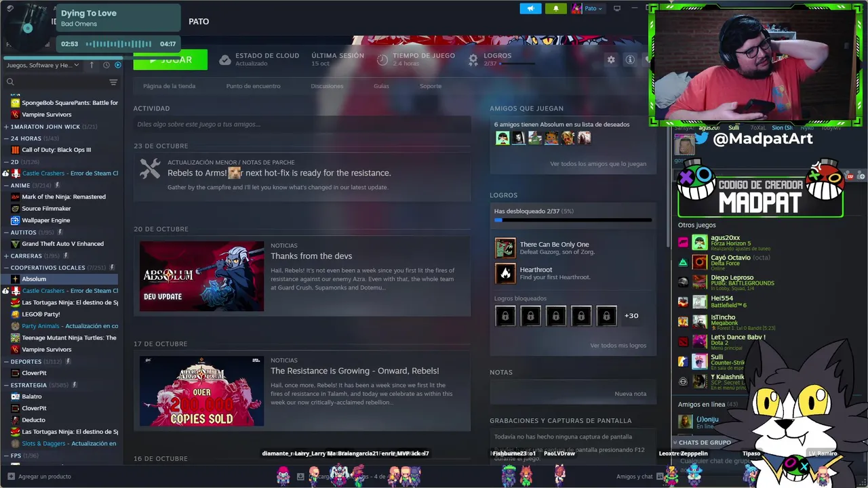This screenshot has height=488, width=868.
Task: Collapse the FPS category
Action: (22, 455)
